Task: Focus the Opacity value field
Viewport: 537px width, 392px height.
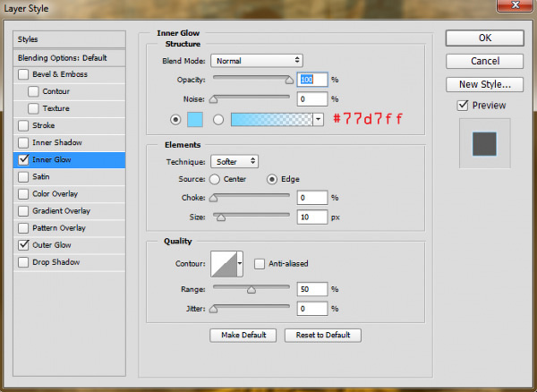Action: 312,80
